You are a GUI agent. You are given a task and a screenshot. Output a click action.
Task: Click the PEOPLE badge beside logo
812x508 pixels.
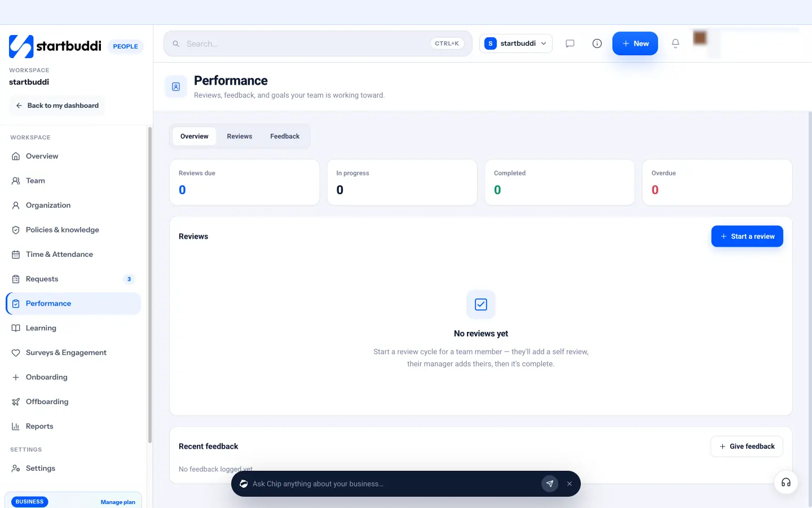[x=125, y=46]
